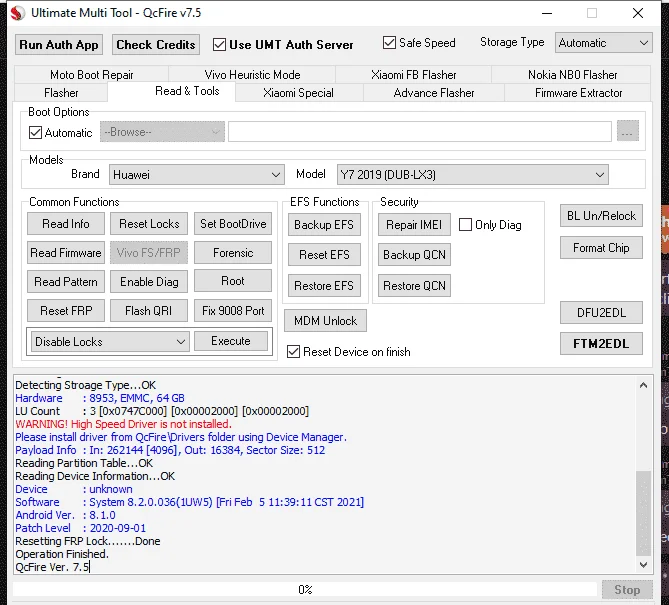Click Reset EFS button
Viewport: 669px width, 605px height.
(x=324, y=255)
